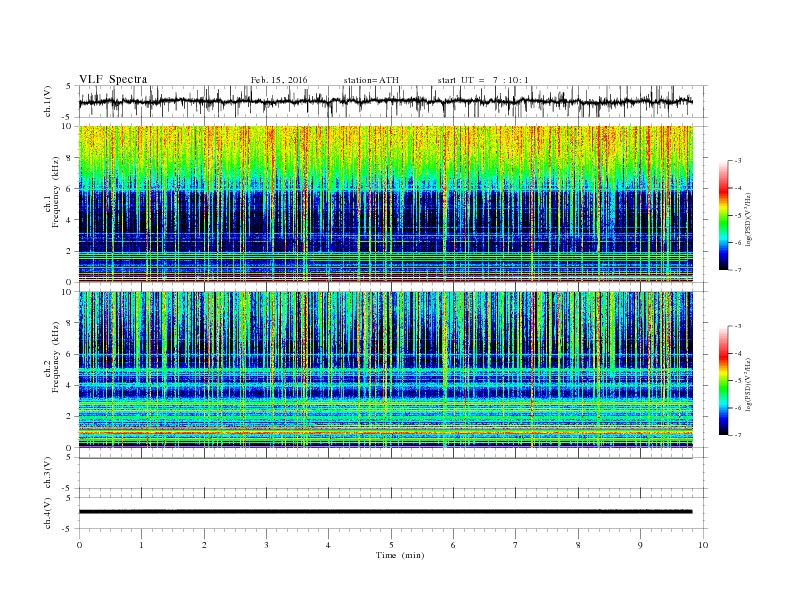Click the "-7" label on ch.2 colorbar

point(738,435)
